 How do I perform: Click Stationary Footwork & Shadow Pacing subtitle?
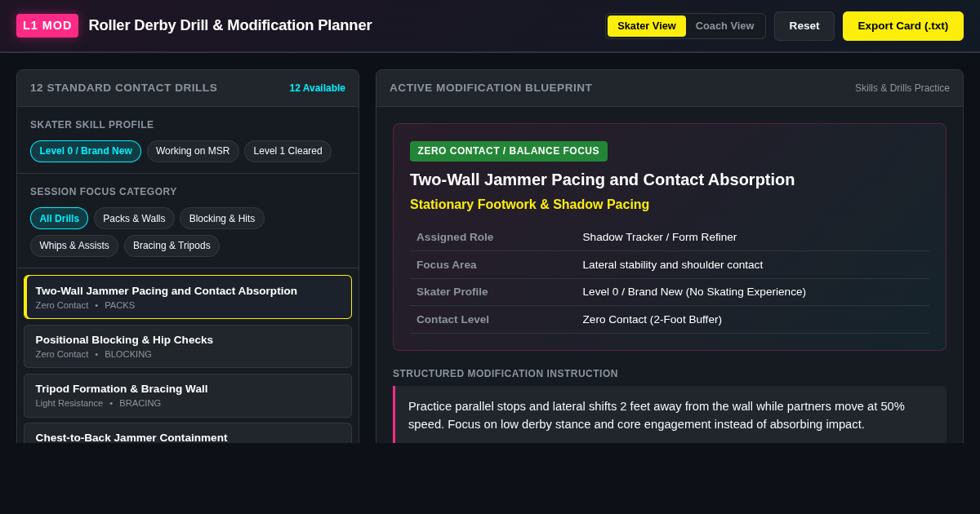(529, 205)
